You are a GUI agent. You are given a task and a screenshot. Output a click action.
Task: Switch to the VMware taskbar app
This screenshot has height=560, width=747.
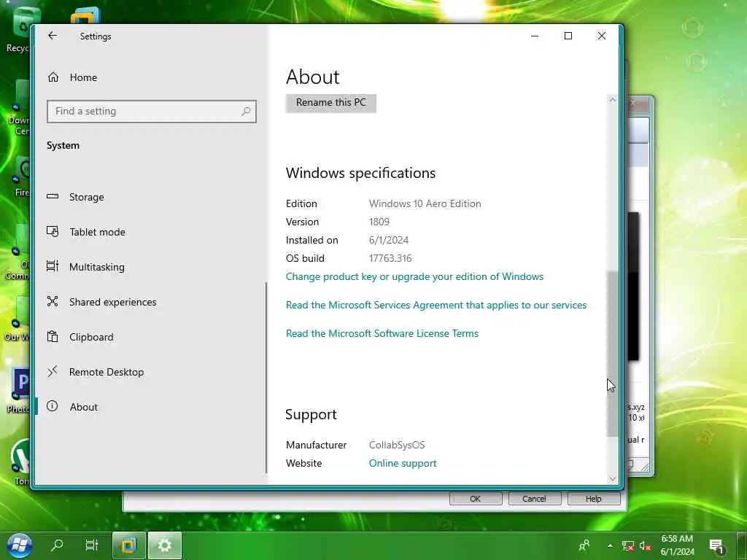tap(128, 545)
